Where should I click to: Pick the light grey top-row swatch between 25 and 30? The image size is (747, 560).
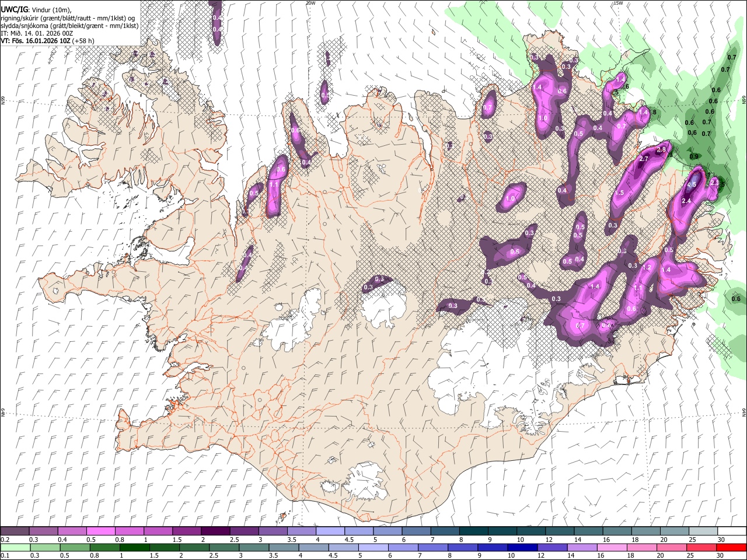(703, 531)
